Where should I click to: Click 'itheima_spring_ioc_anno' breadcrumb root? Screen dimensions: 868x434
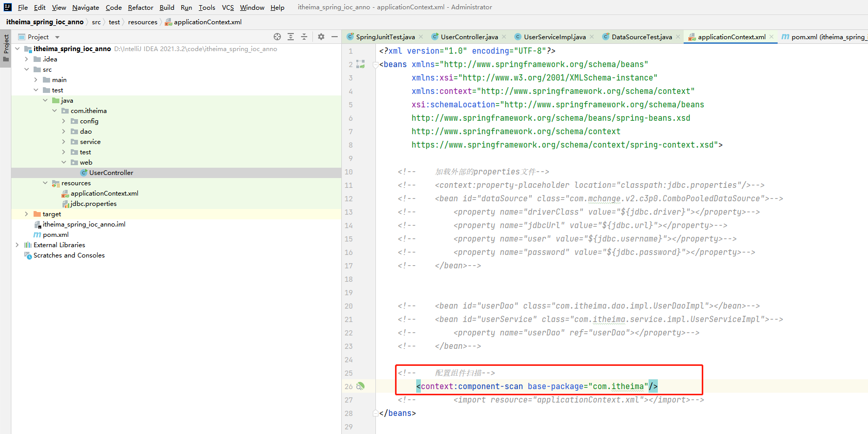pyautogui.click(x=45, y=22)
